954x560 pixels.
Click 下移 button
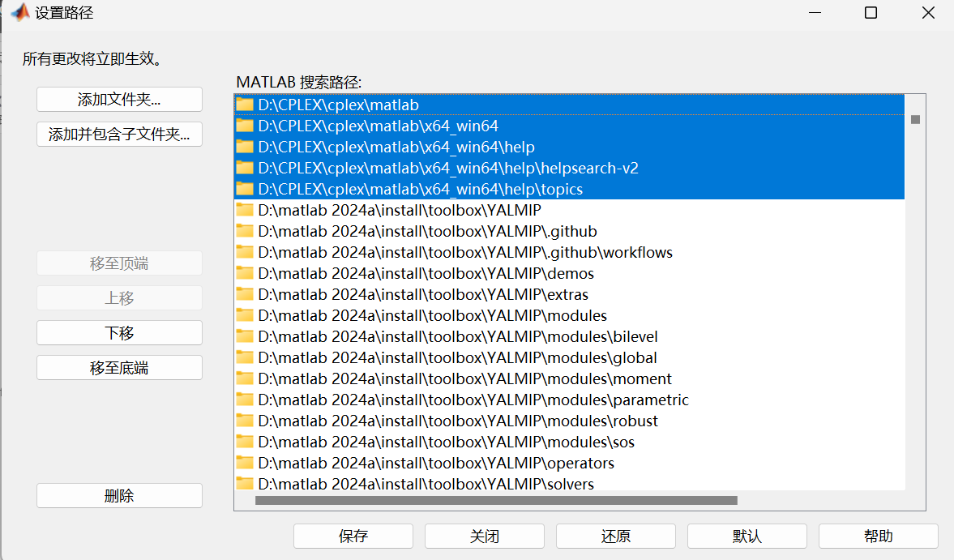tap(119, 332)
